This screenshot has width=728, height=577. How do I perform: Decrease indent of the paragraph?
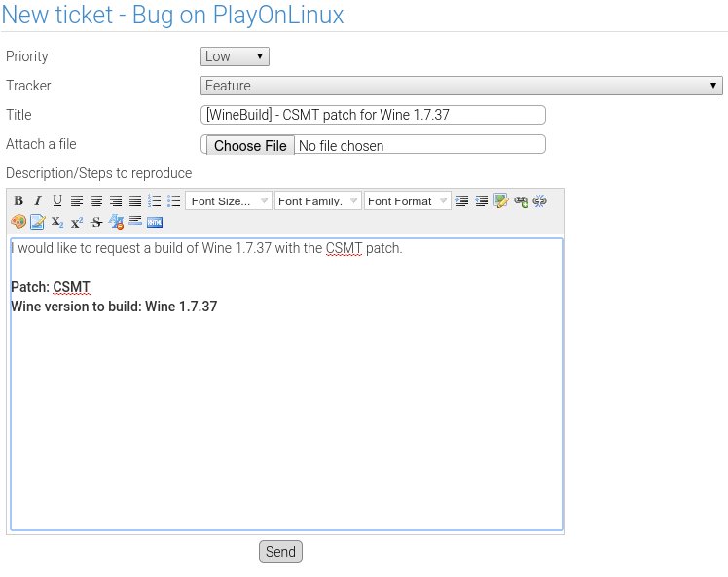[482, 200]
